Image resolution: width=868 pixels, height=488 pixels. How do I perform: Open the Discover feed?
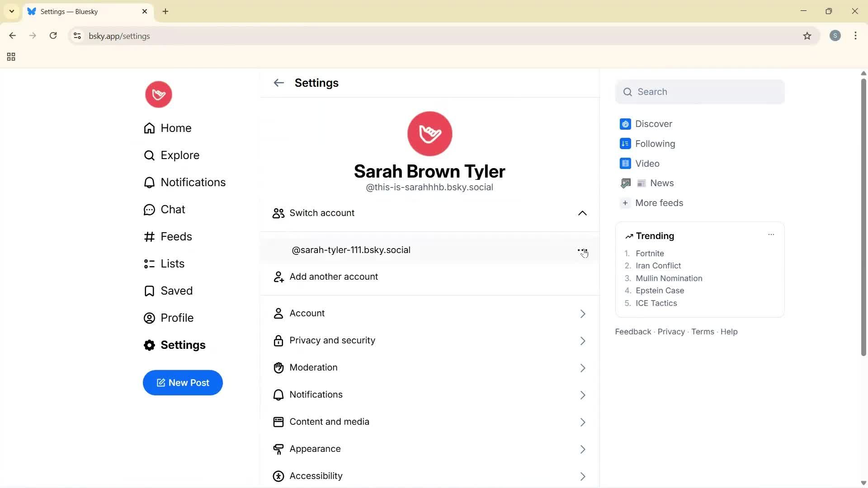pos(653,123)
